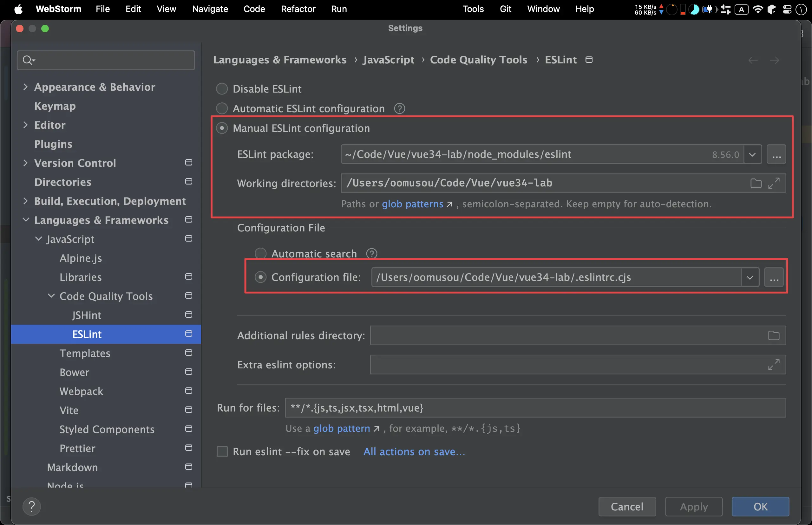Click the Run for files input field
The image size is (812, 525).
tap(535, 408)
